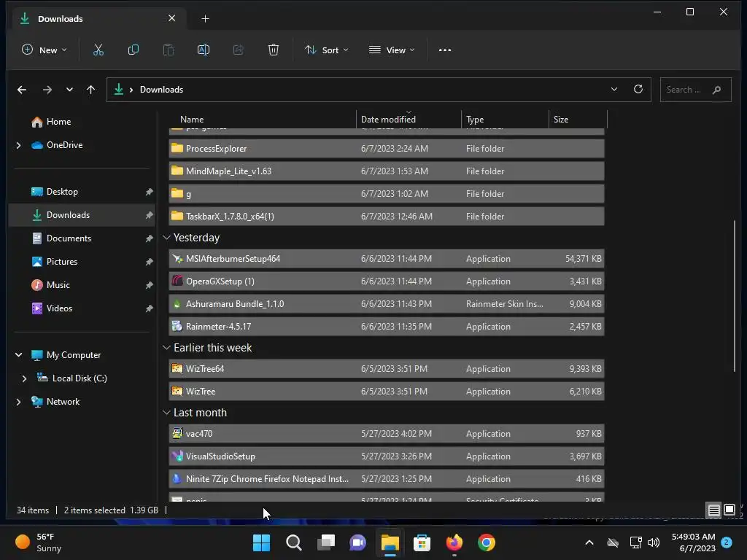Launch Firefox from the taskbar
Screen dimensions: 747x560
click(454, 542)
